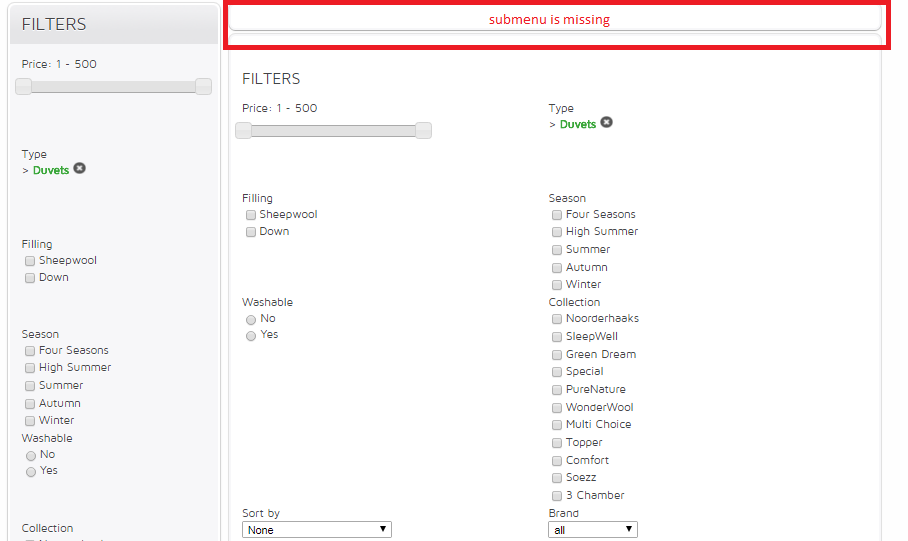Expand the Brand dropdown
The height and width of the screenshot is (541, 908).
point(592,530)
